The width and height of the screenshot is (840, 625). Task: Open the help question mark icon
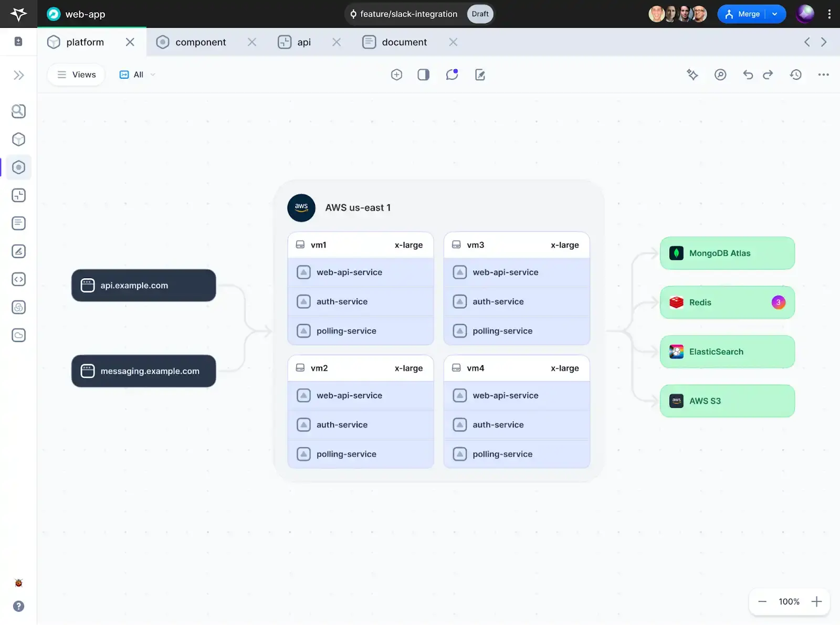19,606
